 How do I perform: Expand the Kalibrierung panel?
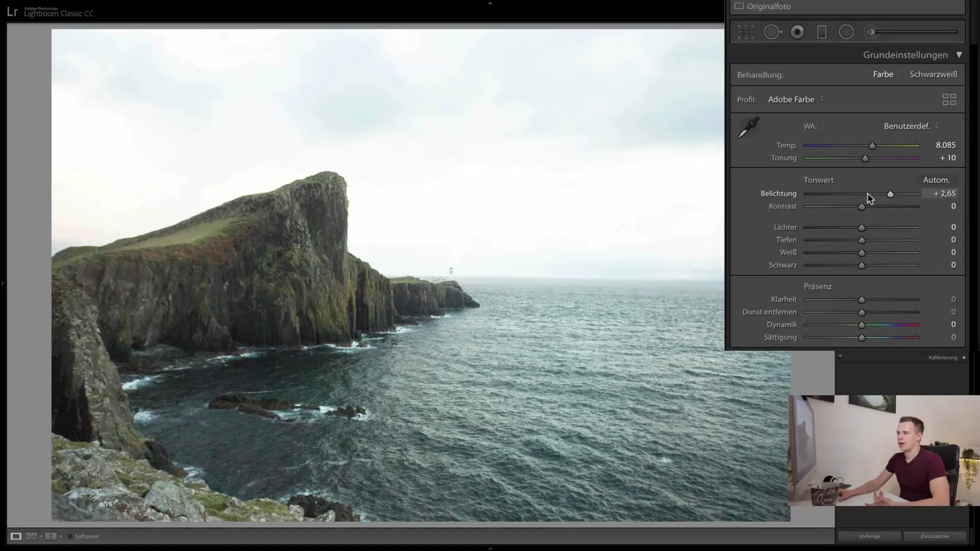[963, 358]
